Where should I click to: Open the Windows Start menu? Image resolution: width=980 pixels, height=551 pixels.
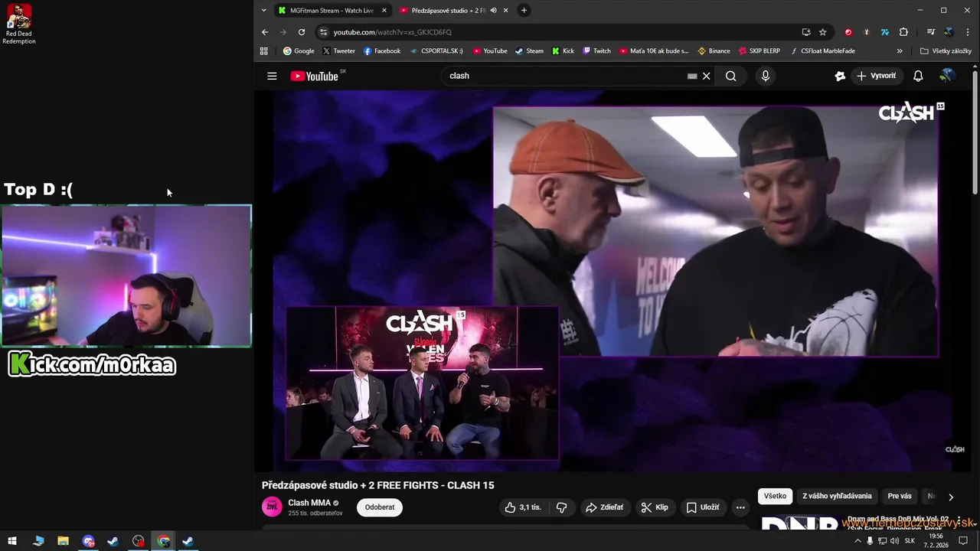click(x=12, y=541)
